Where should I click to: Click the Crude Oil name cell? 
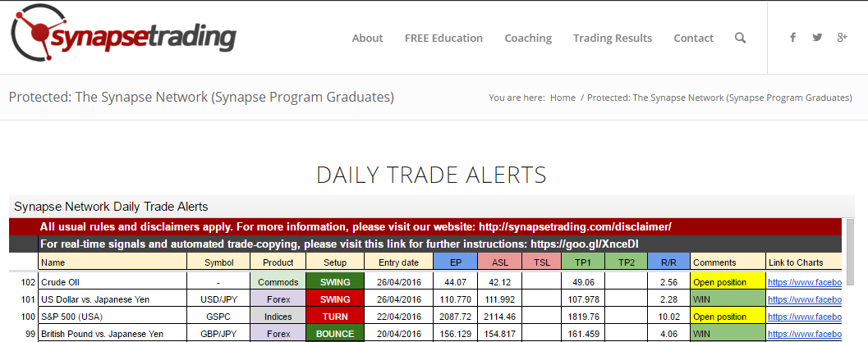(113, 282)
